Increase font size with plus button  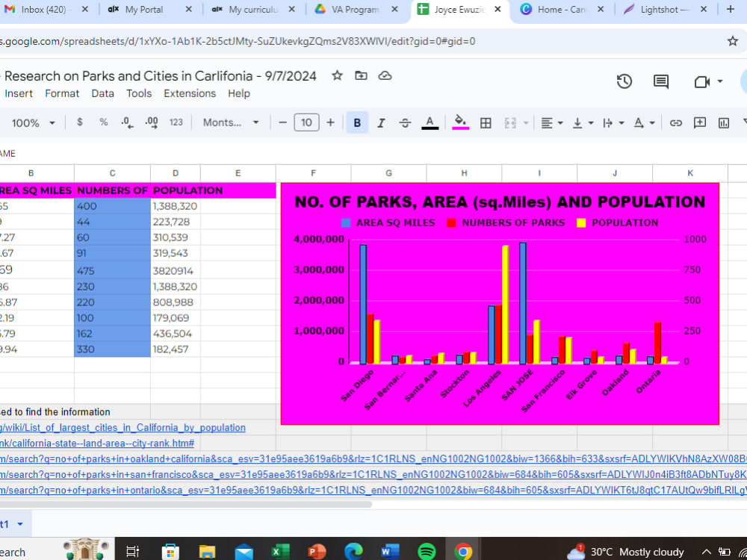pyautogui.click(x=330, y=122)
